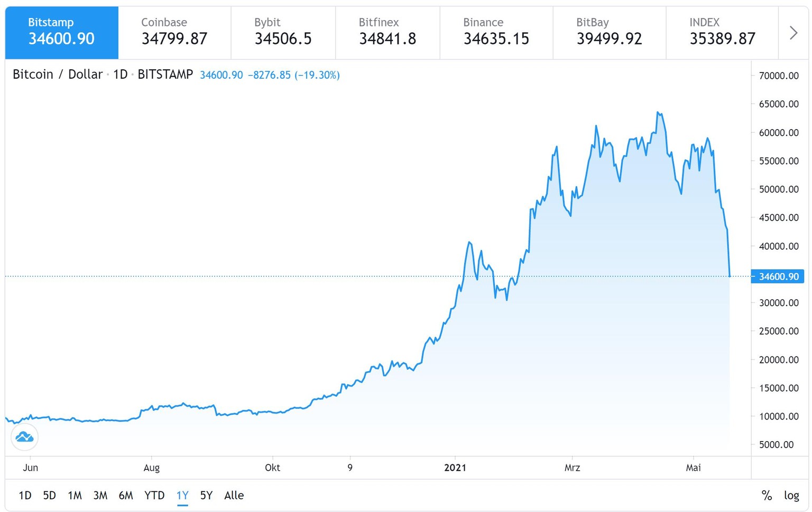Click the TradingView cloud logo icon
Image resolution: width=812 pixels, height=512 pixels.
point(24,437)
